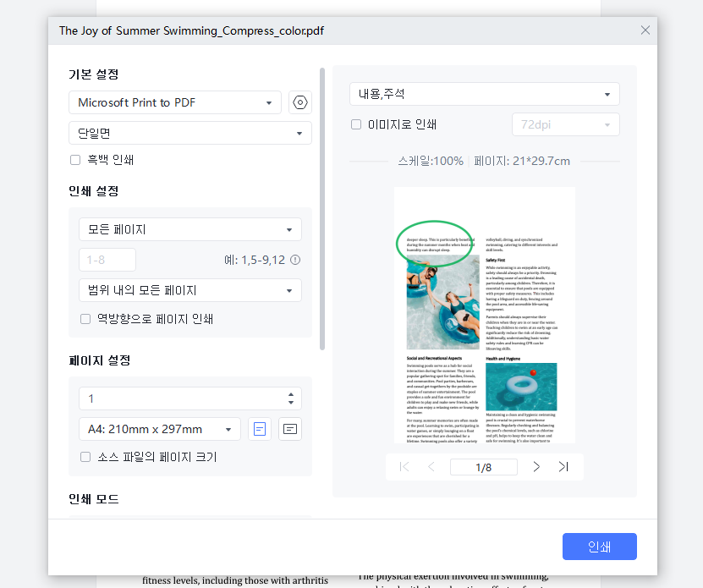This screenshot has height=588, width=703.
Task: Jump to the first preview page
Action: [404, 466]
